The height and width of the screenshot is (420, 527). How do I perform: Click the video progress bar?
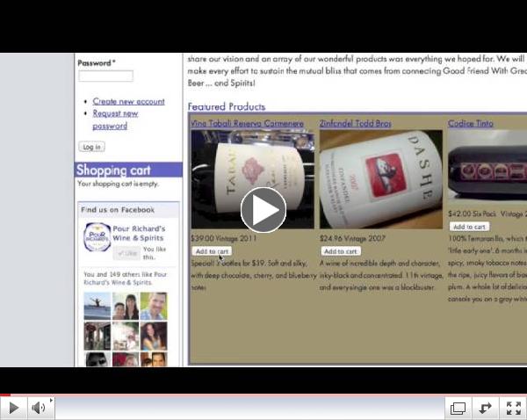263,395
